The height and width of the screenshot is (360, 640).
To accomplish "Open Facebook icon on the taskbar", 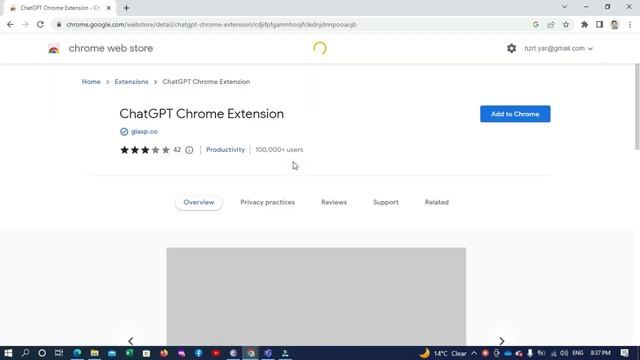I will [x=199, y=353].
